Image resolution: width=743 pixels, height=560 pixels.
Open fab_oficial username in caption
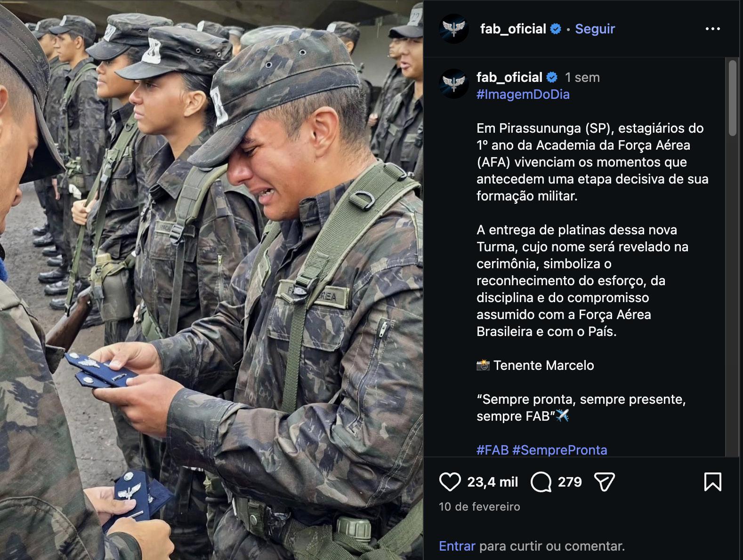coord(509,77)
